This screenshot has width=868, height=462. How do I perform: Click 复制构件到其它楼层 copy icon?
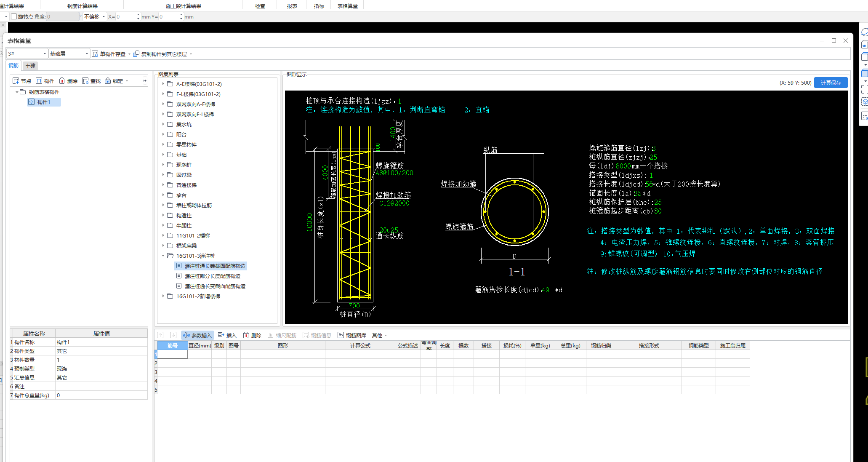click(x=136, y=54)
